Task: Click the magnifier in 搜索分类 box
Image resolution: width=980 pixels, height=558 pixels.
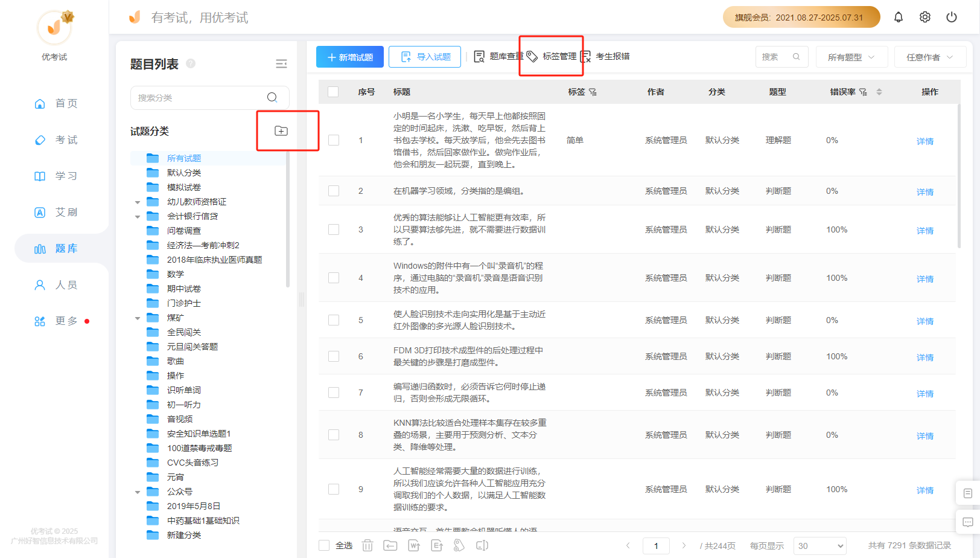Action: tap(272, 97)
